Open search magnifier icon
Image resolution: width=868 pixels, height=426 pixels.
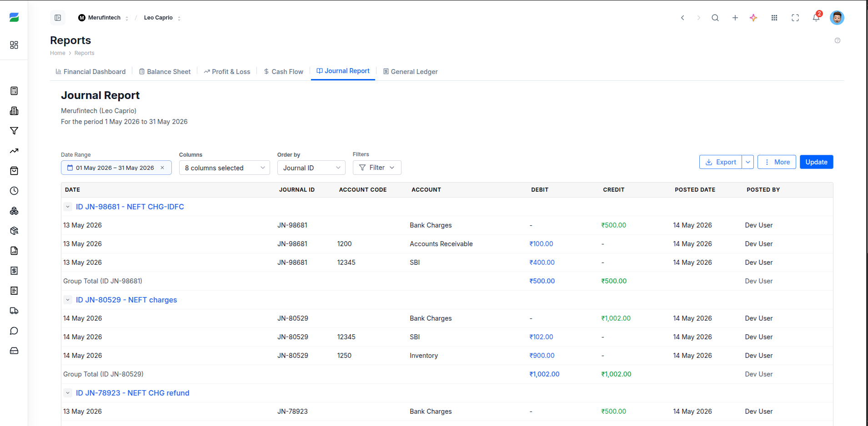(715, 18)
